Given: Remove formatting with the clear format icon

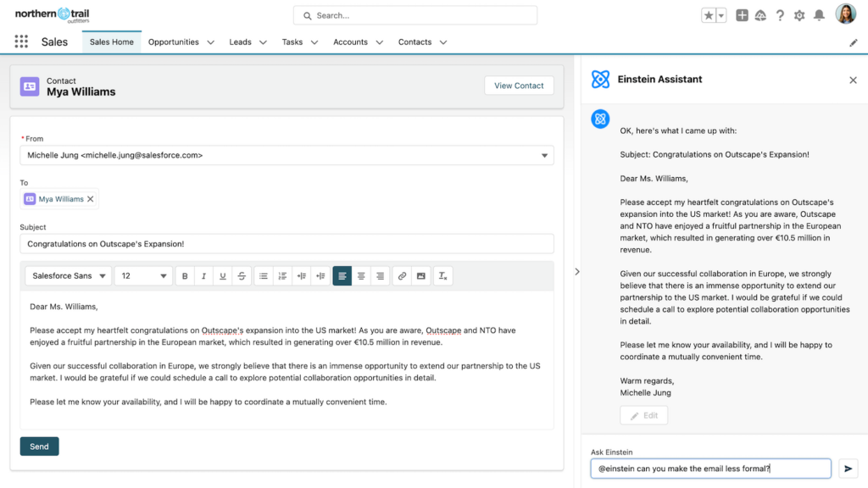Looking at the screenshot, I should coord(443,275).
